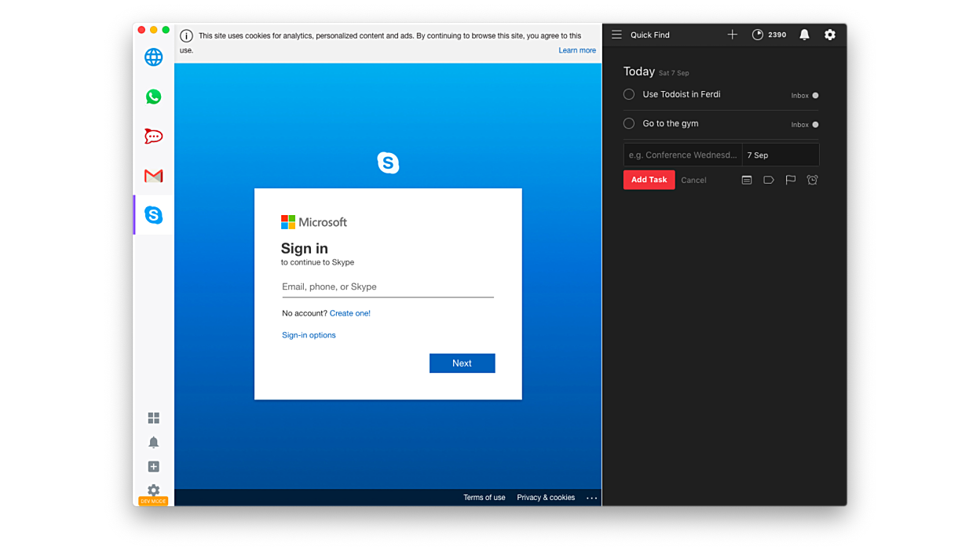Toggle the sidebar notifications bell
The width and height of the screenshot is (980, 551).
pyautogui.click(x=154, y=443)
